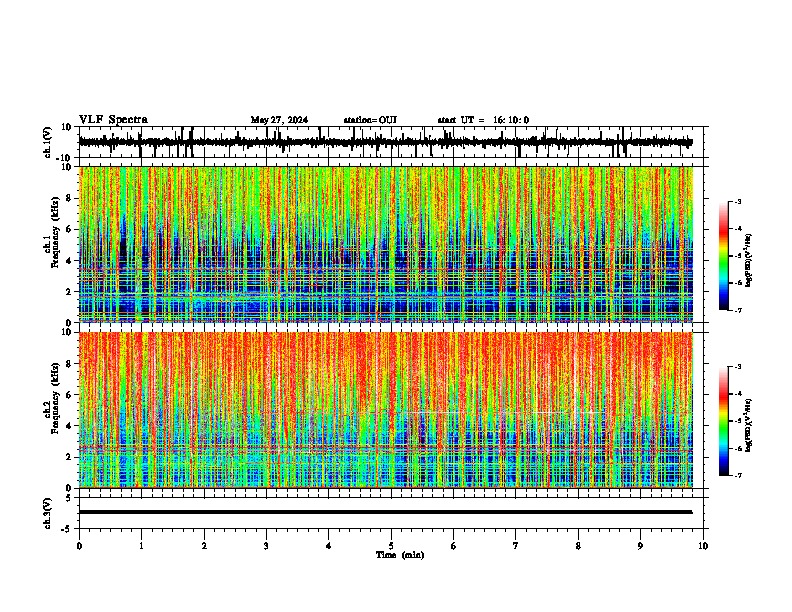
Task: Click time axis tick label '1'
Action: [x=141, y=546]
